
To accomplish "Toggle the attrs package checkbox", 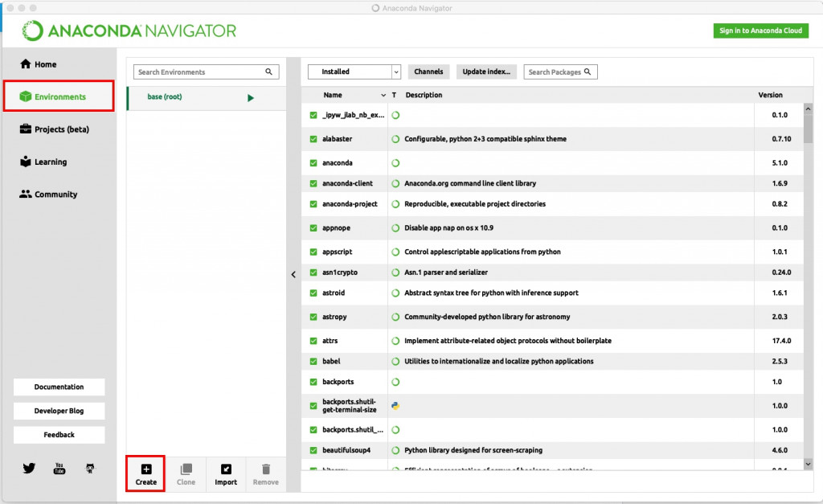I will (x=313, y=341).
